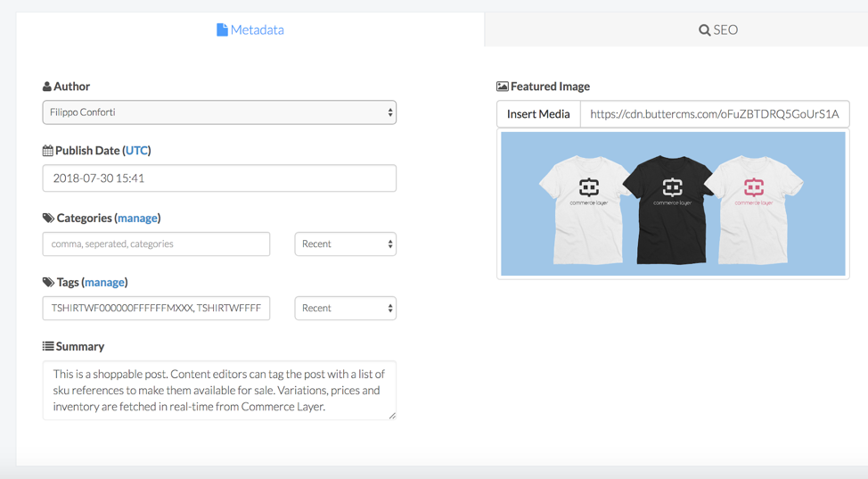868x479 pixels.
Task: Switch to the Metadata tab
Action: point(250,30)
